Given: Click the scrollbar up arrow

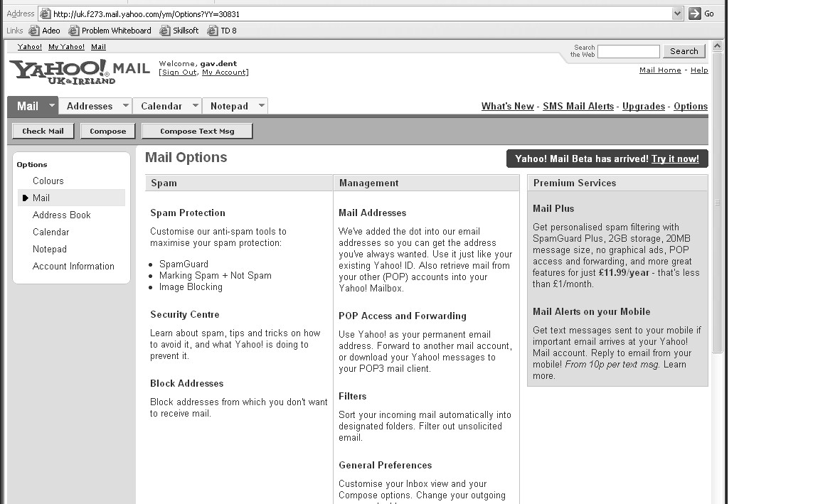Looking at the screenshot, I should pyautogui.click(x=718, y=46).
